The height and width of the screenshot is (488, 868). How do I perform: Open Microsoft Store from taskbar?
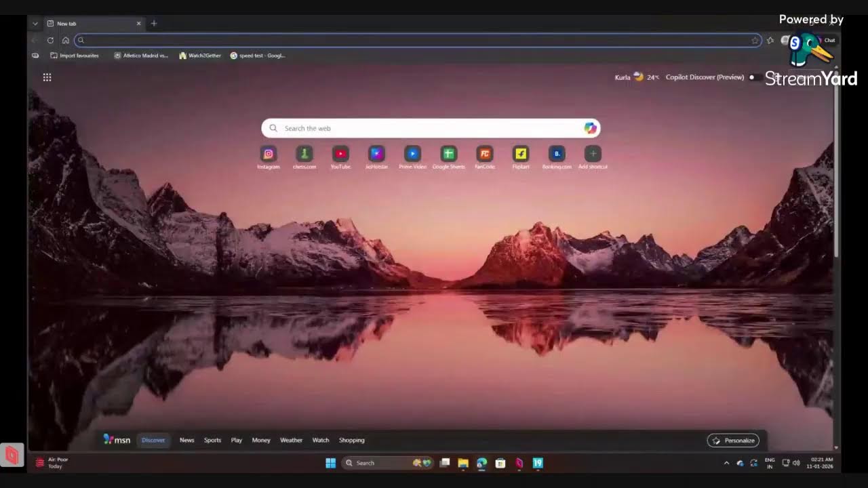click(x=500, y=463)
